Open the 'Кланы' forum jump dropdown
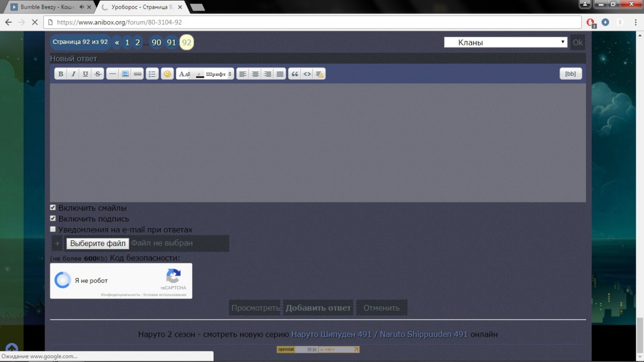 505,43
